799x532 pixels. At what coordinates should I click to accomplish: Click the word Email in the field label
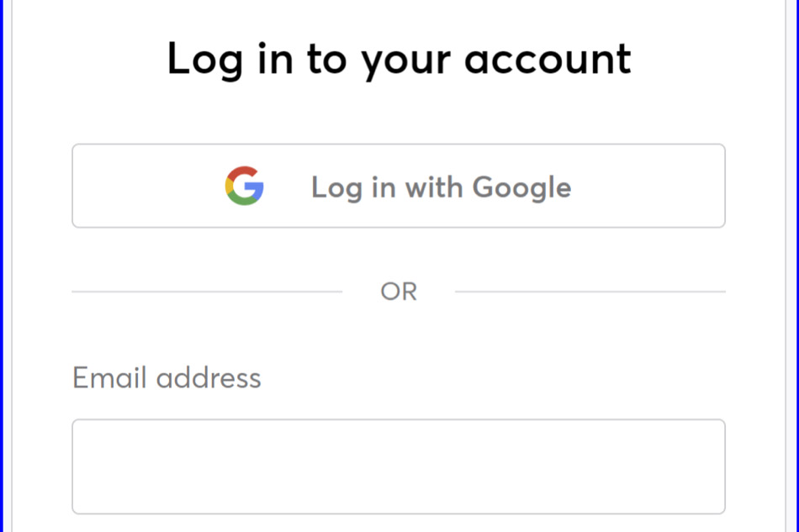point(109,377)
